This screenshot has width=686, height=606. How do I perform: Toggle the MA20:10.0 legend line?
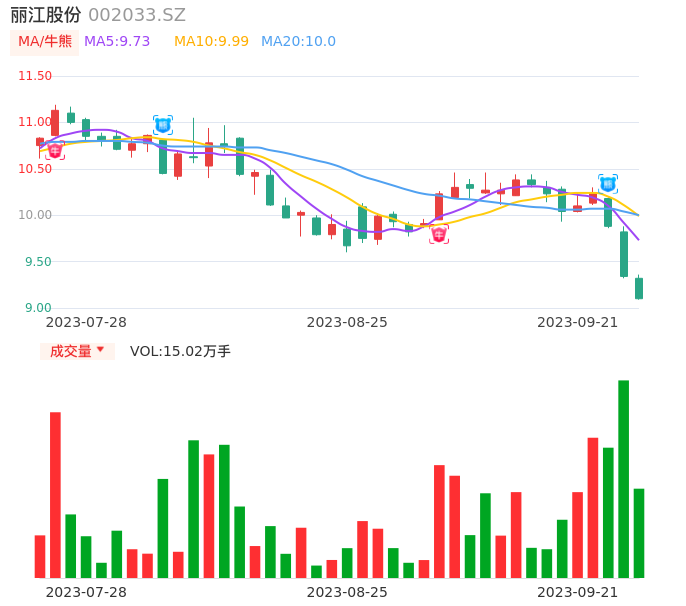coord(298,41)
